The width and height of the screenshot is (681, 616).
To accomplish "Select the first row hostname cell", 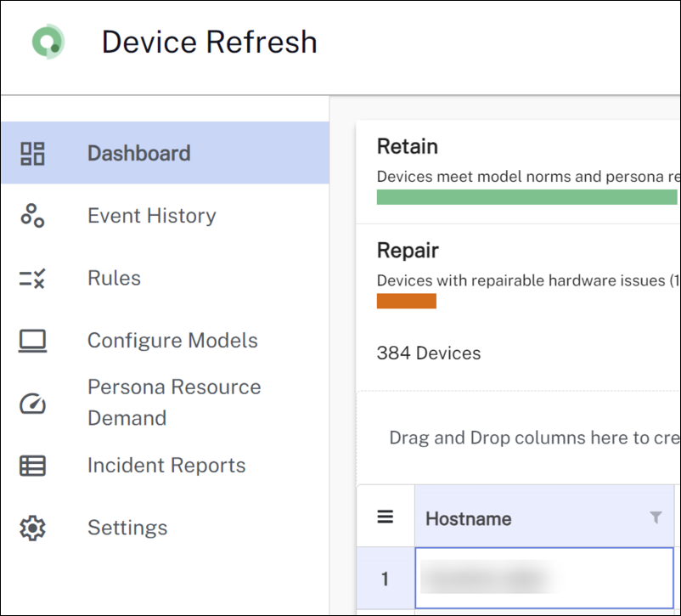I will (x=543, y=579).
